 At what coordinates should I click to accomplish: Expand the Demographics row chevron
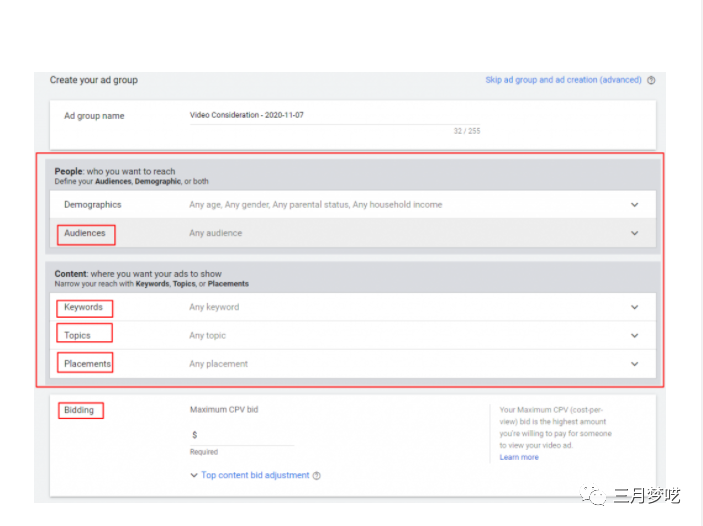coord(634,205)
